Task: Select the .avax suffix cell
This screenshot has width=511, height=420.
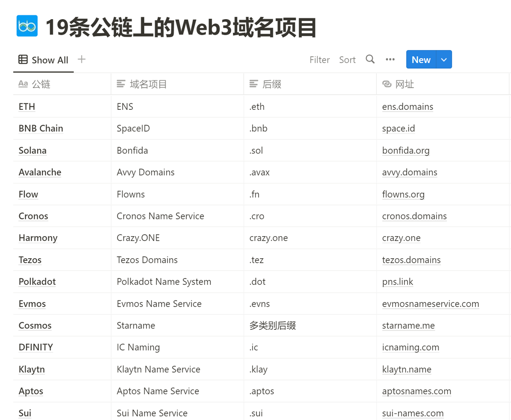Action: 310,172
